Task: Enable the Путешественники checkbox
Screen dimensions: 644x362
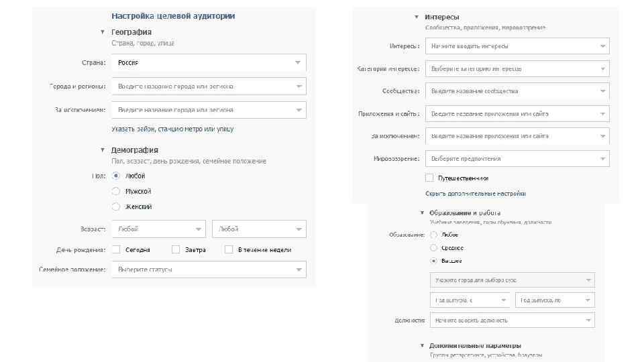Action: 429,178
